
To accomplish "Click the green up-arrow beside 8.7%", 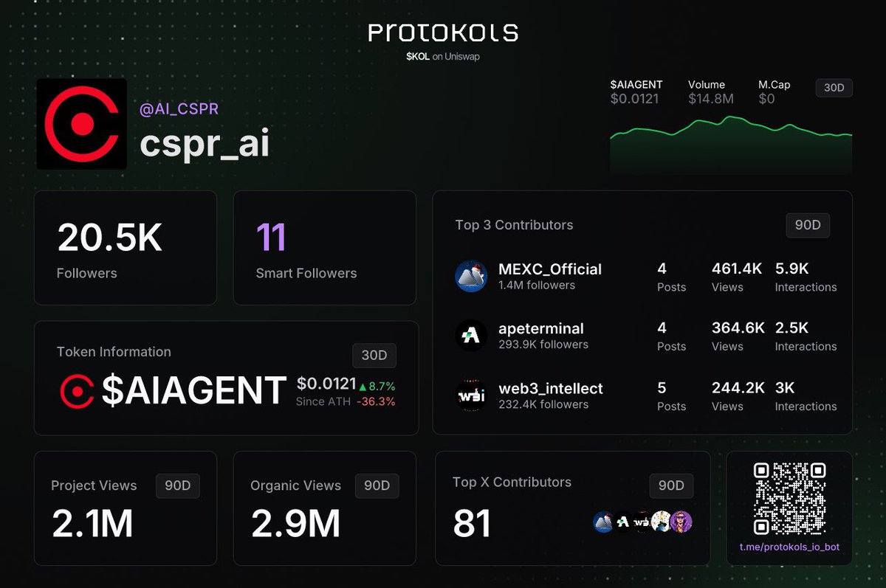I will click(363, 387).
